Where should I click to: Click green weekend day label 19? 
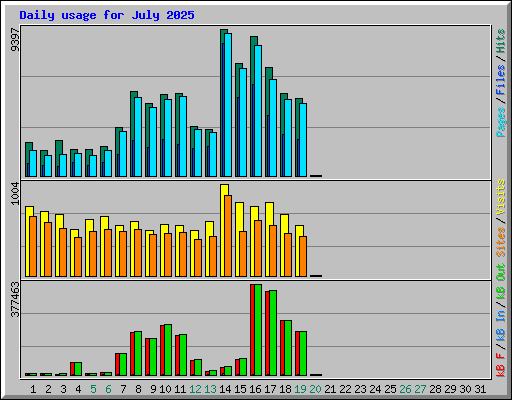[300, 389]
